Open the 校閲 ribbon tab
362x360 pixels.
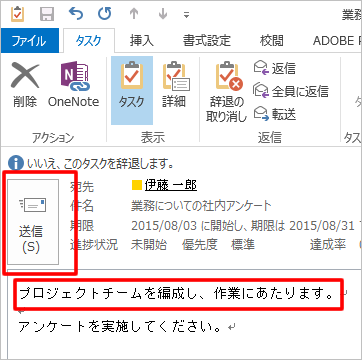272,41
